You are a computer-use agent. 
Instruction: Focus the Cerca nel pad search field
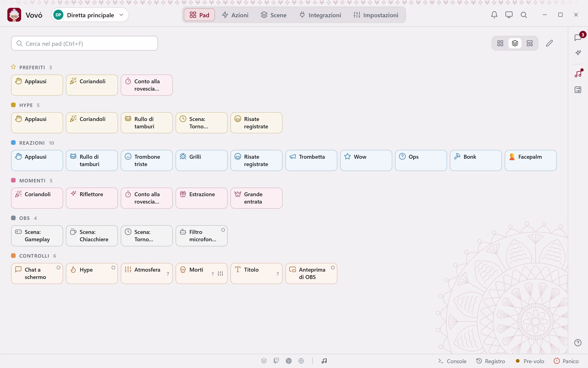(x=85, y=43)
